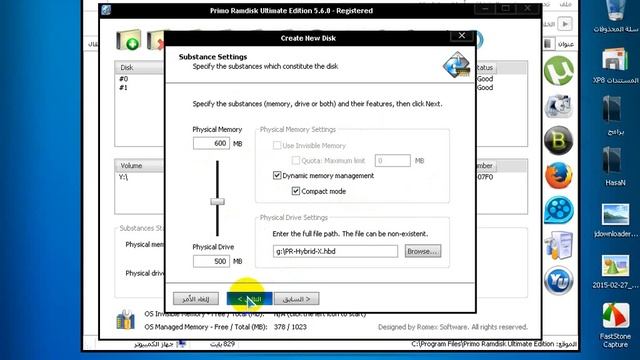Click the 378 / 1023 managed memory value
The image size is (640, 360).
point(290,327)
